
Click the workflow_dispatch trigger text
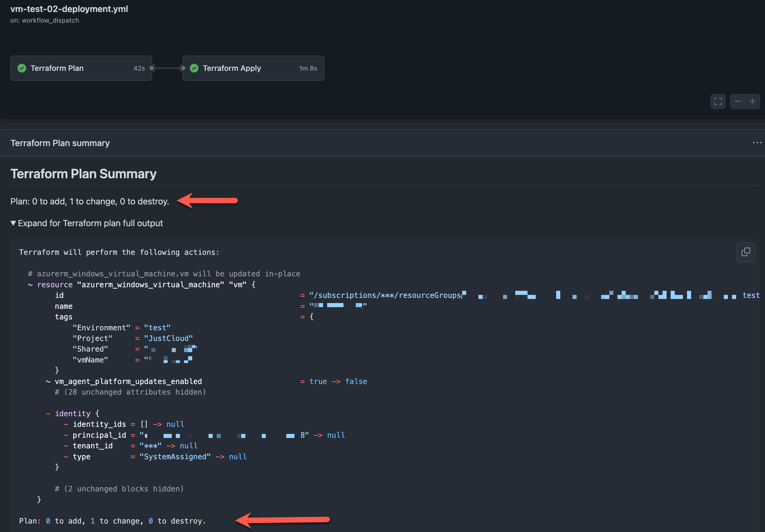click(50, 20)
